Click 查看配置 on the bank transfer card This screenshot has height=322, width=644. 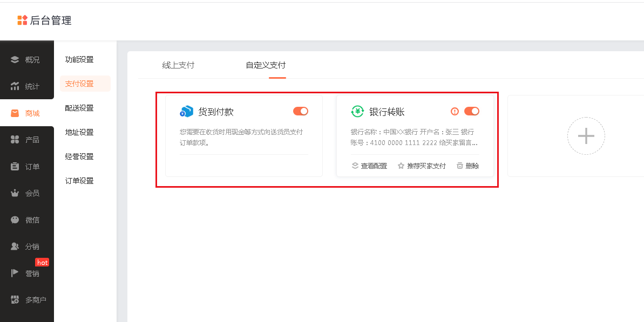coord(369,166)
